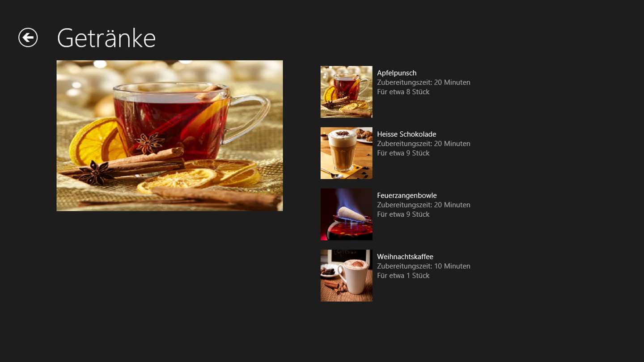Click the Getränke page heading

(106, 38)
